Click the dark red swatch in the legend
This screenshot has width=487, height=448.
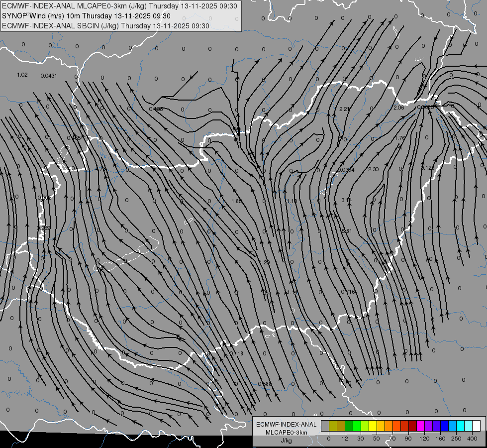coord(413,426)
